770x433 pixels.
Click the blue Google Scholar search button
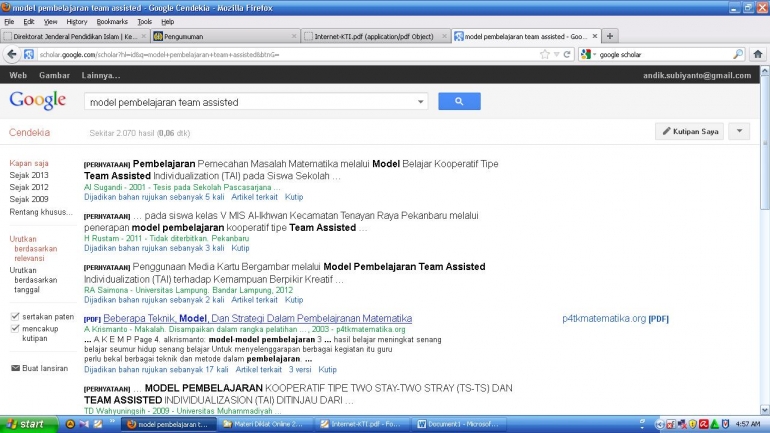tap(459, 101)
